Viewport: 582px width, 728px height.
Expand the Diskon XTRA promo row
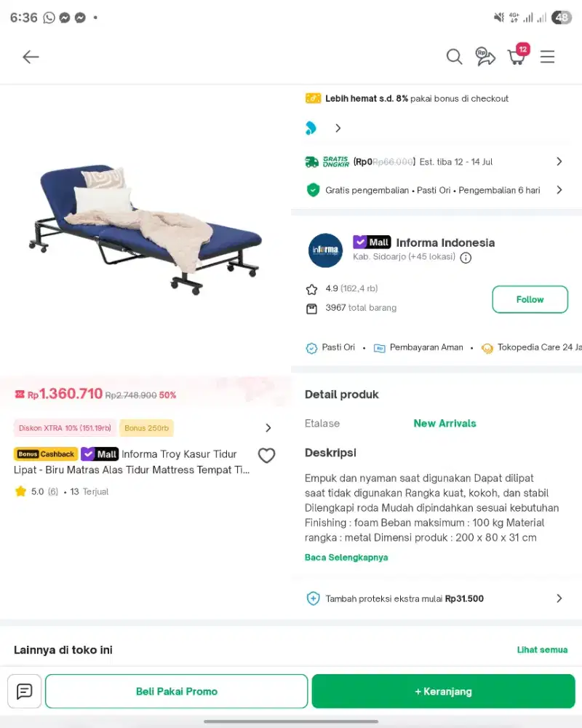coord(143,428)
